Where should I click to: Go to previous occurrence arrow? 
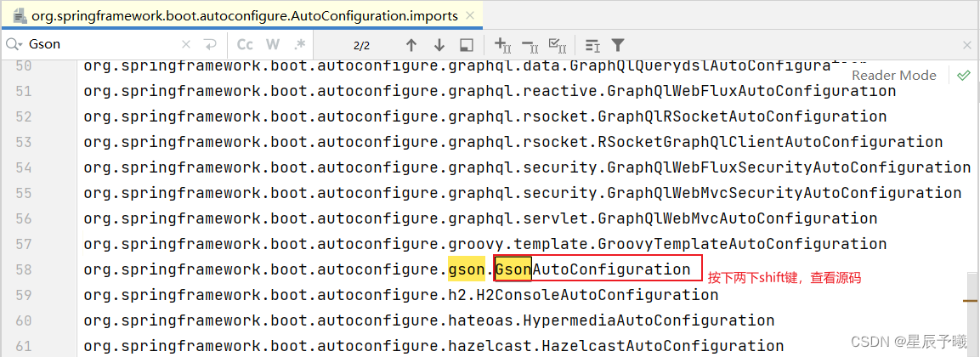411,45
